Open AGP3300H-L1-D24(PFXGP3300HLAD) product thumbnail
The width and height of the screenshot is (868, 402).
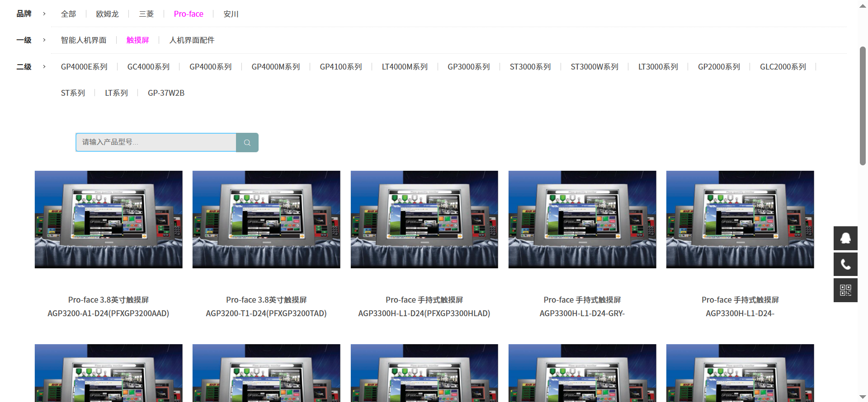[424, 220]
